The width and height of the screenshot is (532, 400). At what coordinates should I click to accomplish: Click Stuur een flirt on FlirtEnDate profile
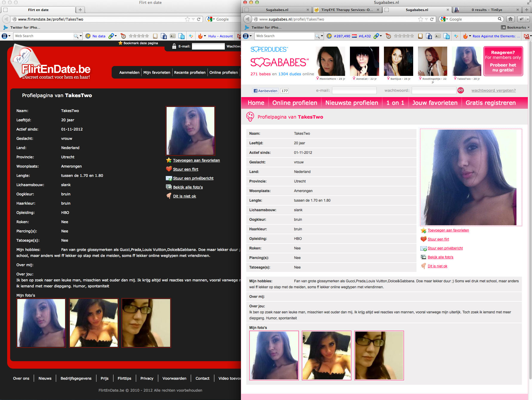pos(185,169)
